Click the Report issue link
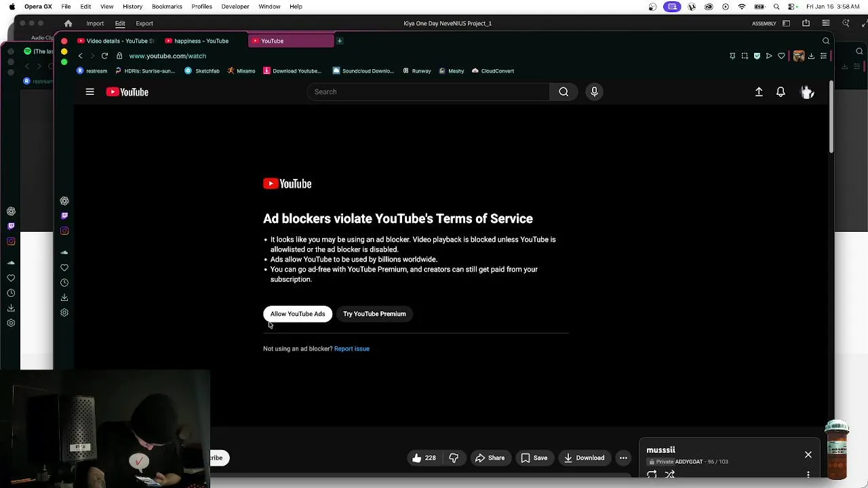Image resolution: width=868 pixels, height=488 pixels. (352, 348)
